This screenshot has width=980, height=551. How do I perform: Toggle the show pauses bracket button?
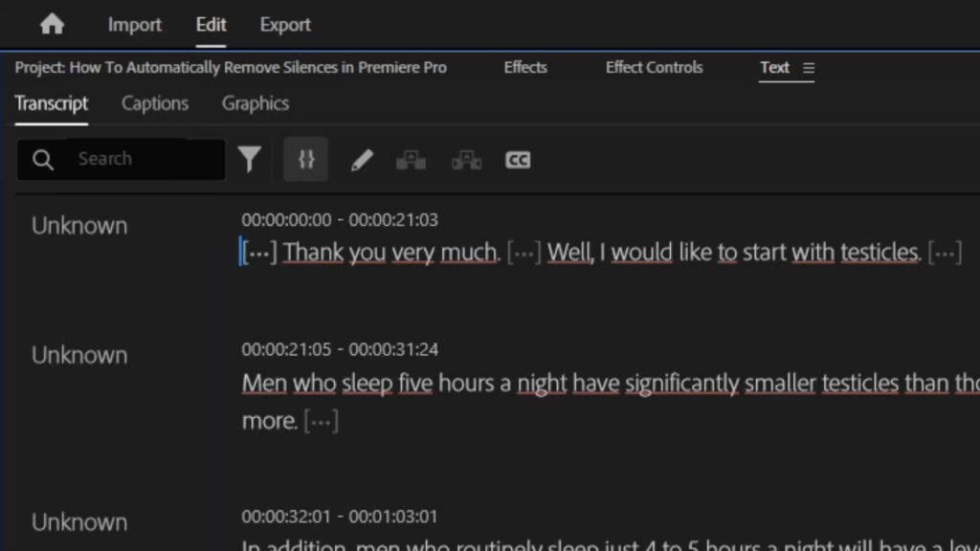coord(305,160)
